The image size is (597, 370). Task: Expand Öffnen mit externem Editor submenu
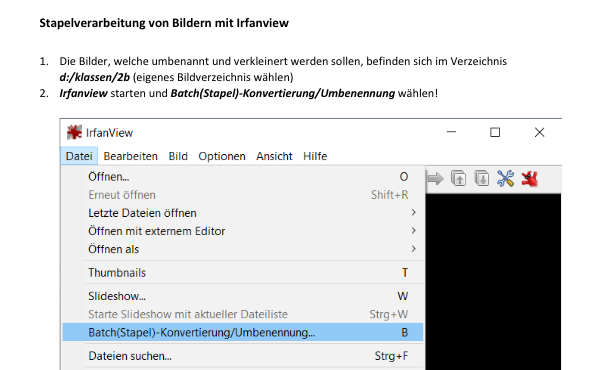243,231
